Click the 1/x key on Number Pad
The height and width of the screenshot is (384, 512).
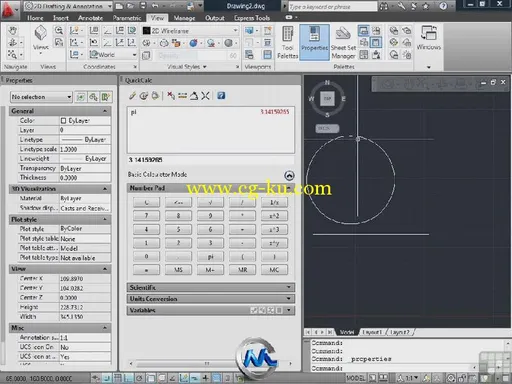[x=274, y=202]
